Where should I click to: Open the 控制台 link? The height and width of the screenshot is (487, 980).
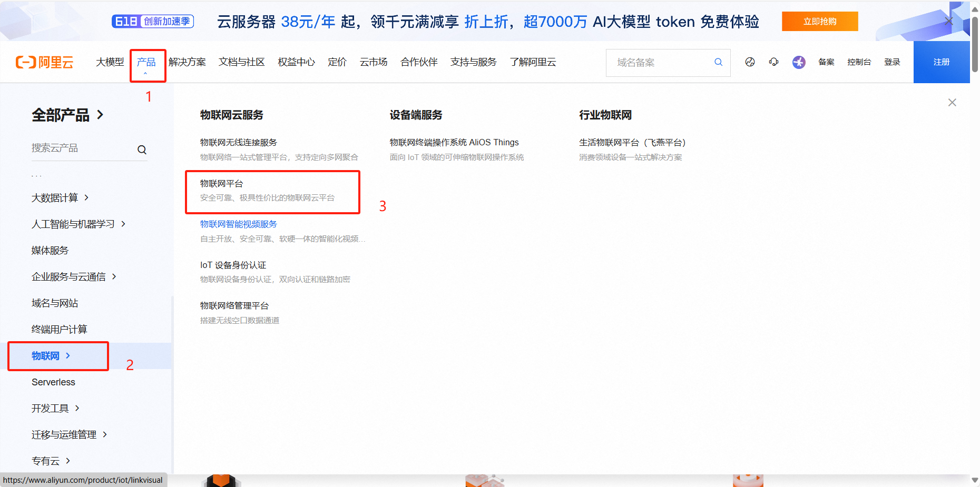pos(859,62)
